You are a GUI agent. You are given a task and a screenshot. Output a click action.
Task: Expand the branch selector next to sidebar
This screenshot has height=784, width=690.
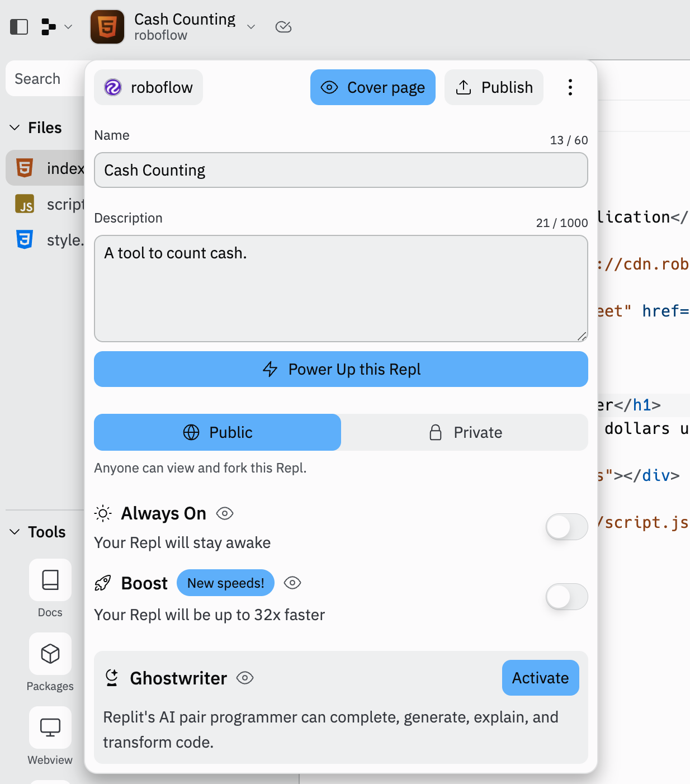tap(68, 26)
